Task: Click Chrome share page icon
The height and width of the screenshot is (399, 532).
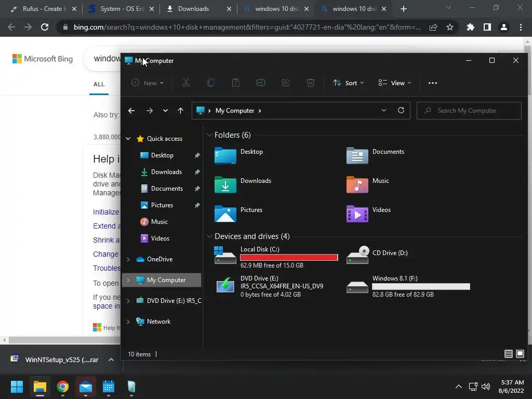Action: point(433,27)
